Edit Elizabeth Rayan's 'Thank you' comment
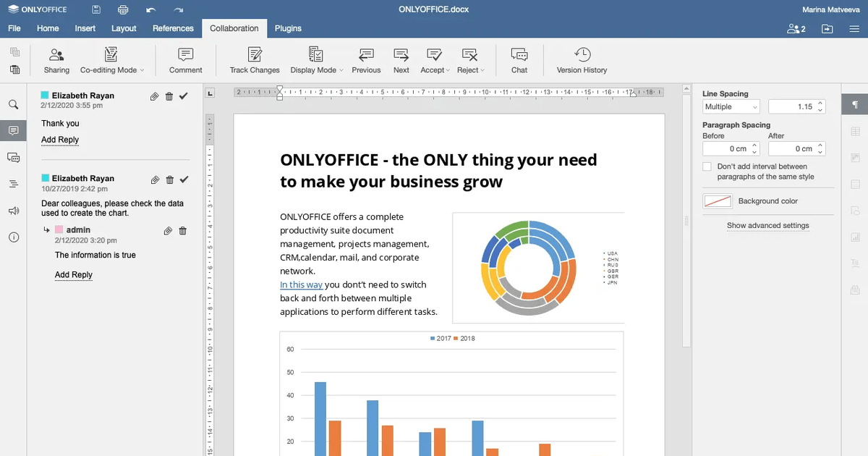The height and width of the screenshot is (456, 868). point(154,96)
